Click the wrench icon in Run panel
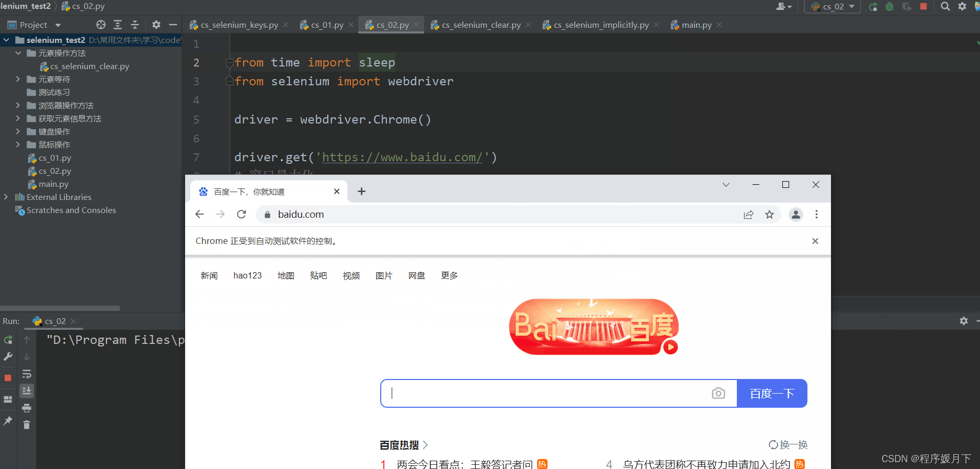The height and width of the screenshot is (469, 980). 8,356
